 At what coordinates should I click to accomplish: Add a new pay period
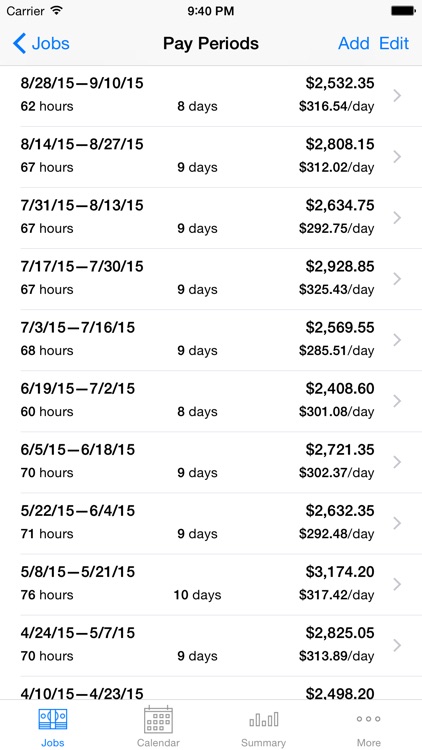[354, 44]
